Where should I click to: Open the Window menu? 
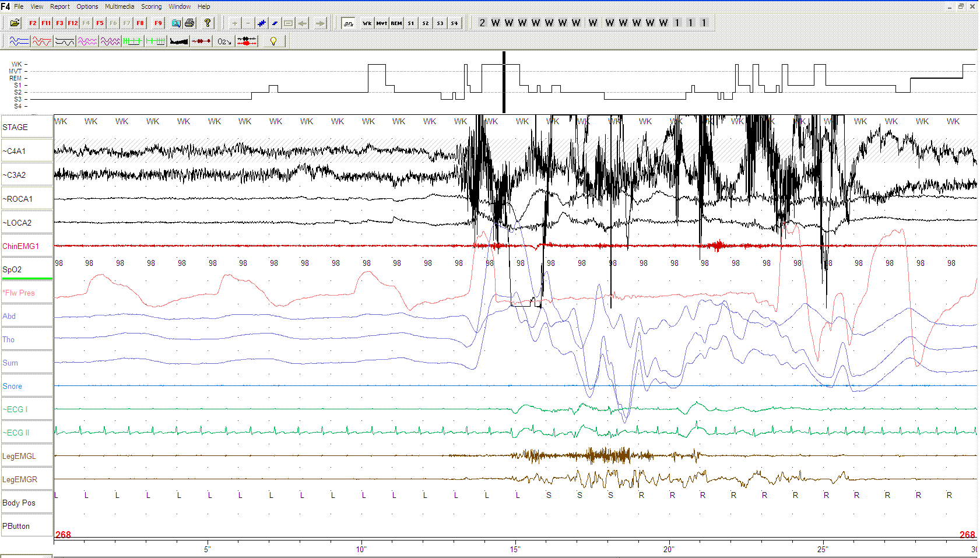pos(180,6)
